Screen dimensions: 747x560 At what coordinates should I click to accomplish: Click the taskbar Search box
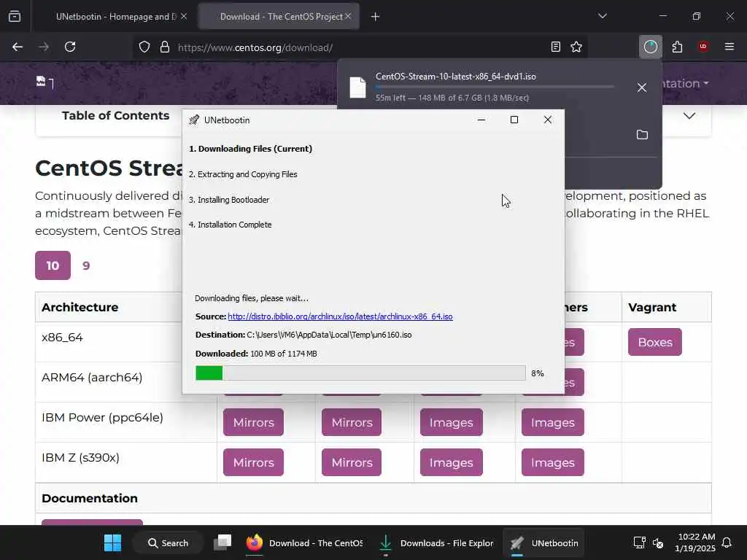[x=169, y=542]
